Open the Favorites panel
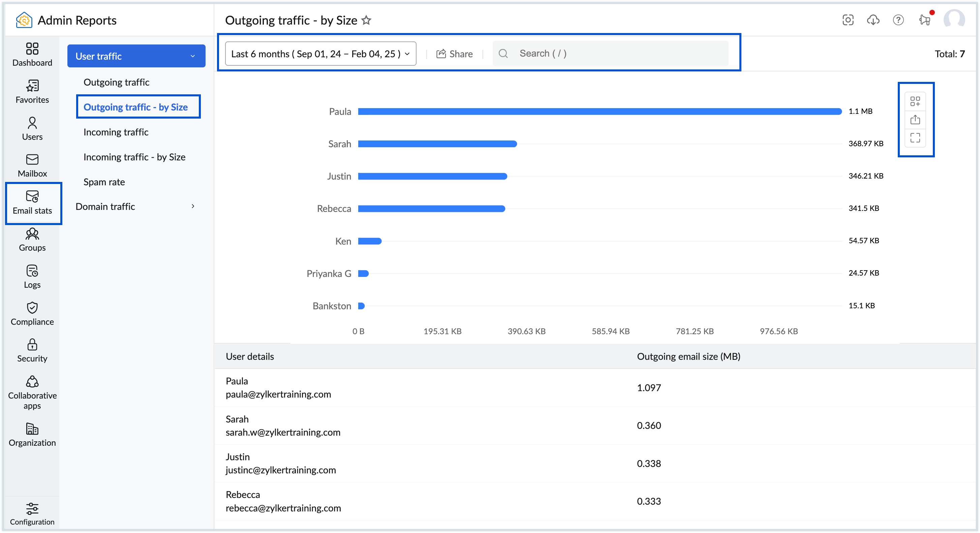 [32, 91]
